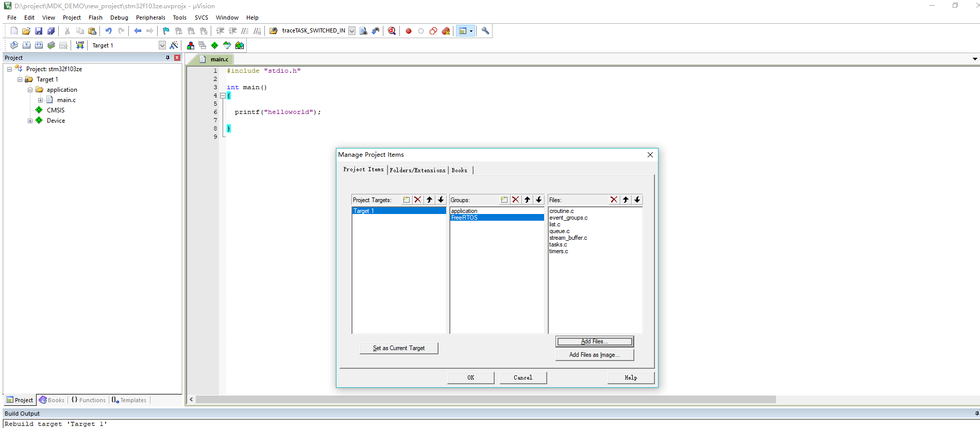Insert a breakpoint with the red circle icon
The height and width of the screenshot is (428, 980).
[409, 31]
